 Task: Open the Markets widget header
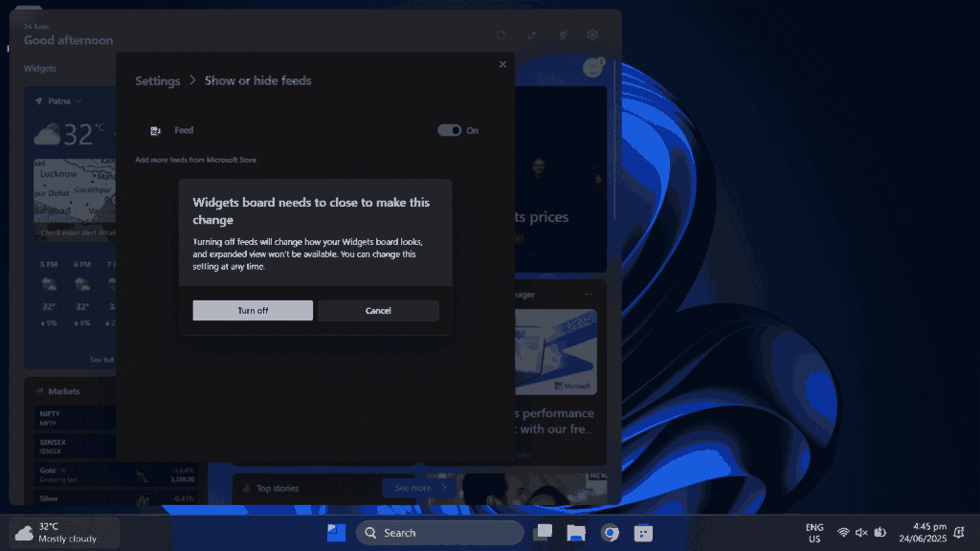64,391
